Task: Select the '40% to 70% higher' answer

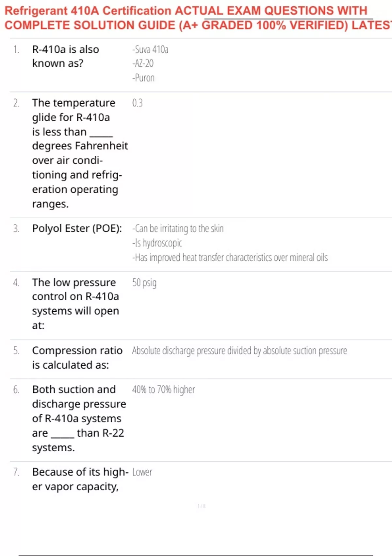Action: coord(163,390)
